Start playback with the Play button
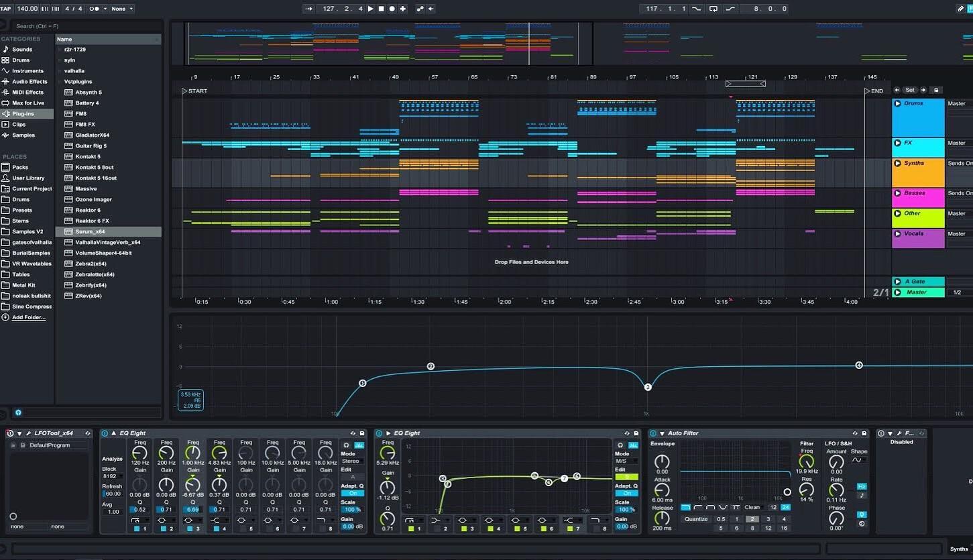This screenshot has height=560, width=973. pyautogui.click(x=371, y=9)
